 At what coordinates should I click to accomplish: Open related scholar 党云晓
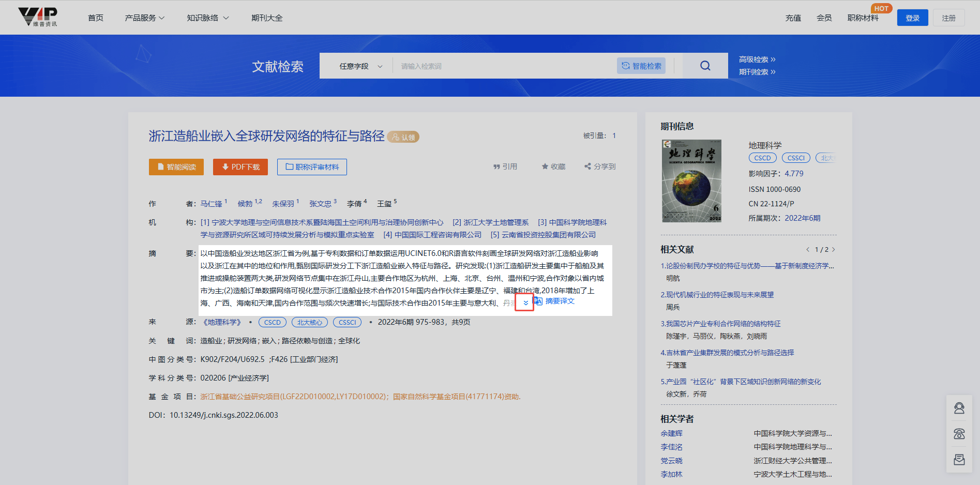click(671, 461)
